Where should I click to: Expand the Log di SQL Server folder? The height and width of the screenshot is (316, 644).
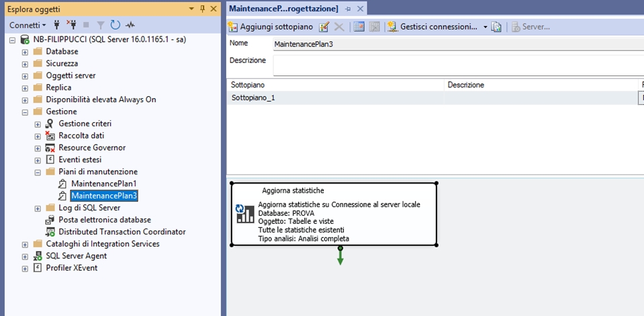pos(38,208)
